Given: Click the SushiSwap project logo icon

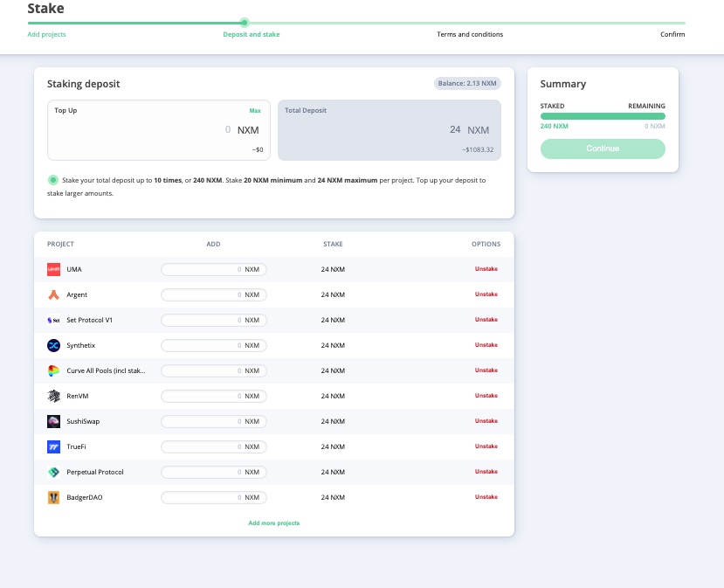Looking at the screenshot, I should [53, 421].
